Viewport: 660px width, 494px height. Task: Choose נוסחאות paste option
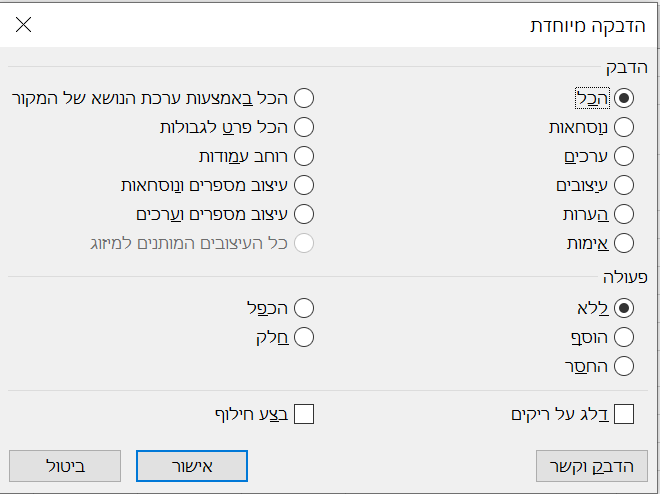pos(625,127)
